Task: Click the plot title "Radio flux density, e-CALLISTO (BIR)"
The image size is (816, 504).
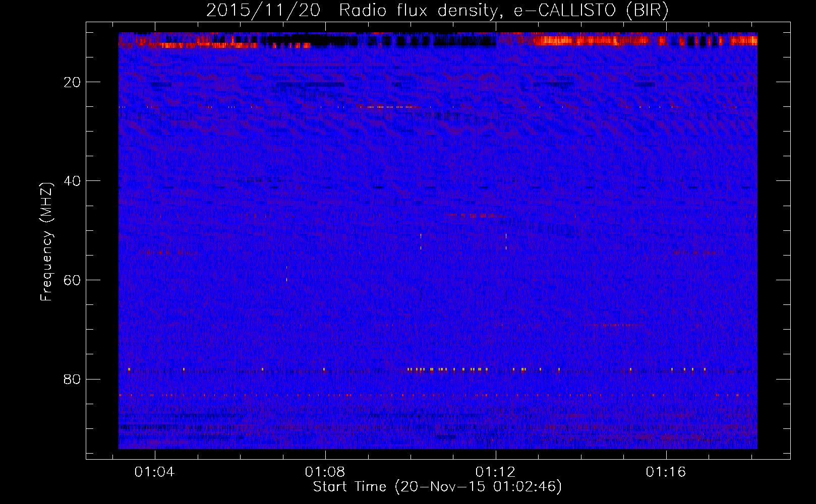Action: (504, 10)
